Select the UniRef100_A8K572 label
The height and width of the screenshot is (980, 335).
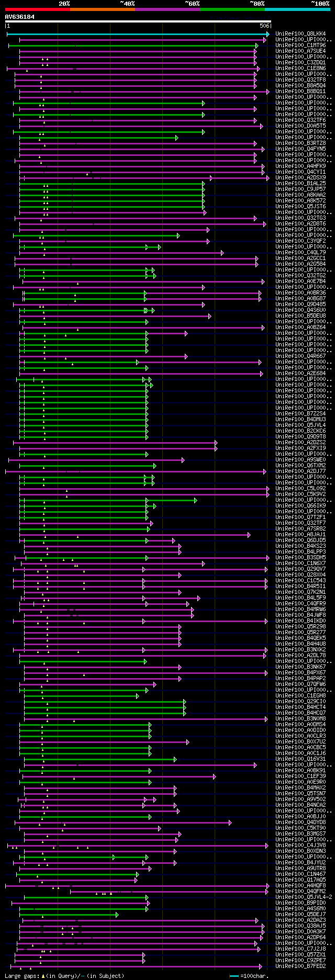(300, 201)
